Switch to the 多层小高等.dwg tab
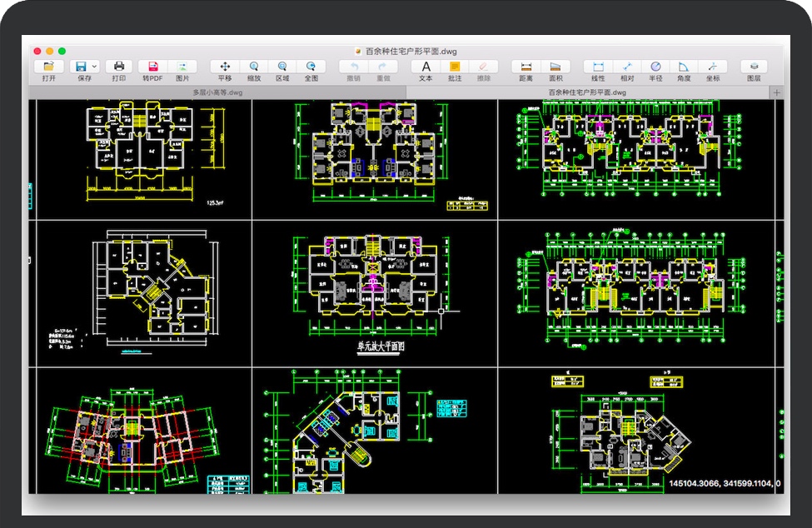Viewport: 812px width, 528px height. click(217, 92)
